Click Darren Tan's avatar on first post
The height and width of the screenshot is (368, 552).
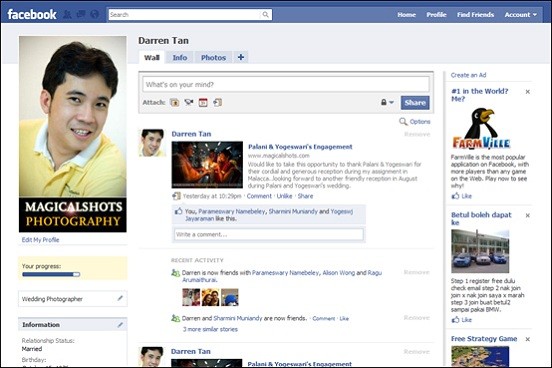[x=152, y=143]
